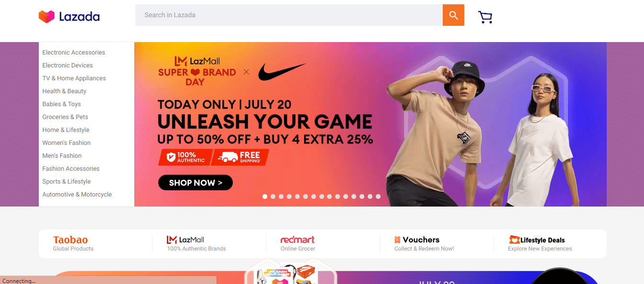
Task: Open the Electronic Accessories category
Action: [x=74, y=53]
